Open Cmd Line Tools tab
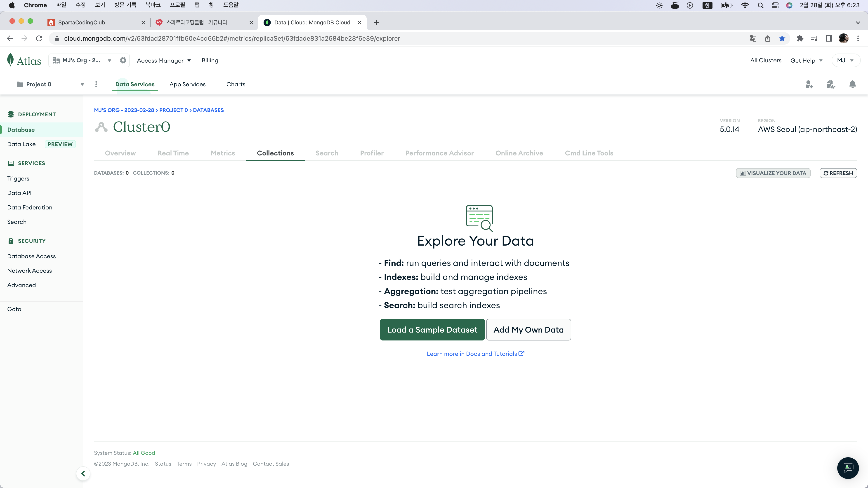The image size is (868, 488). coord(589,153)
